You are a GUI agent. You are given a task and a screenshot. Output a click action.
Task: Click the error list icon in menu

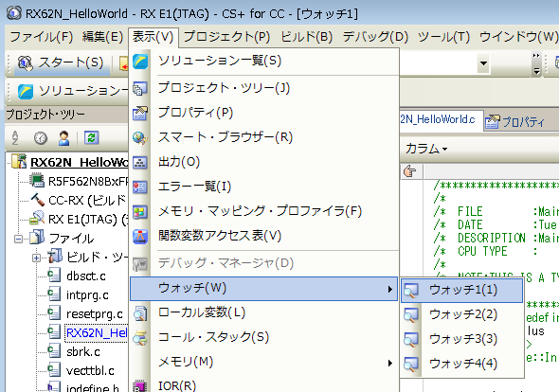(140, 187)
